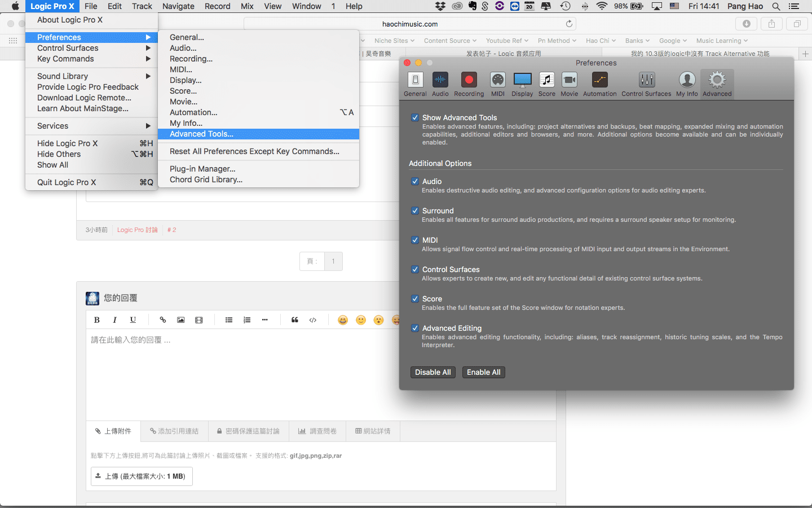
Task: Open Automation preferences icon
Action: 600,85
